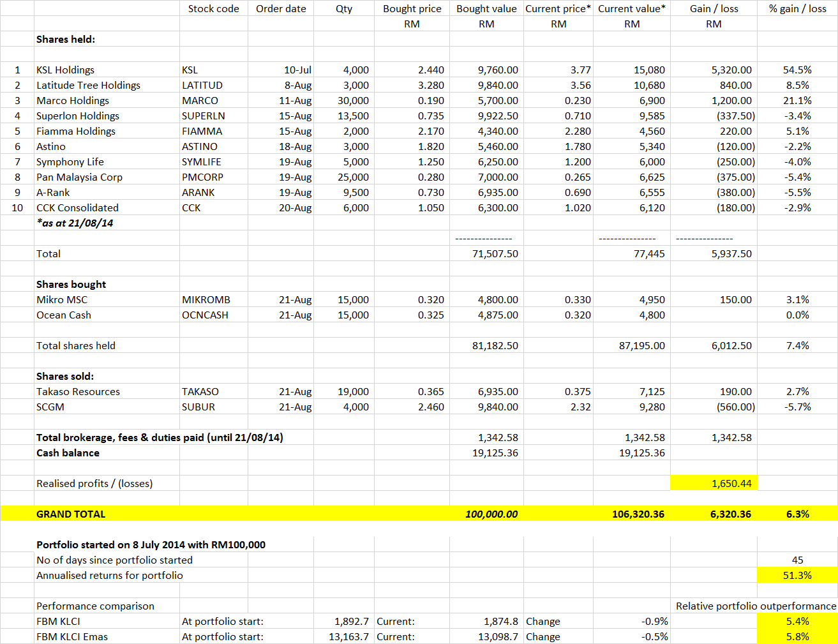Select stock code 'PMCORP' cell

(214, 177)
